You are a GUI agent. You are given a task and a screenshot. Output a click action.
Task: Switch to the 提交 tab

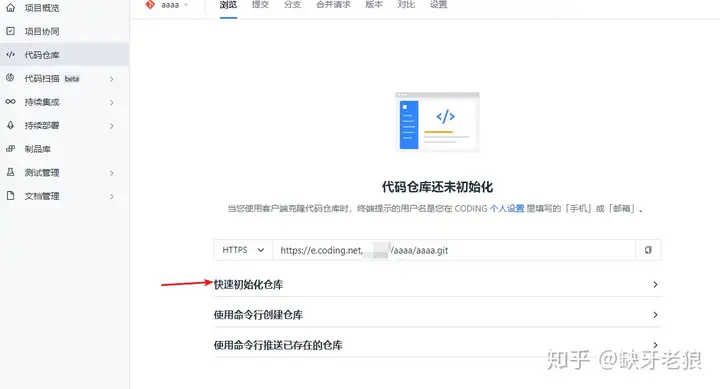pyautogui.click(x=260, y=5)
